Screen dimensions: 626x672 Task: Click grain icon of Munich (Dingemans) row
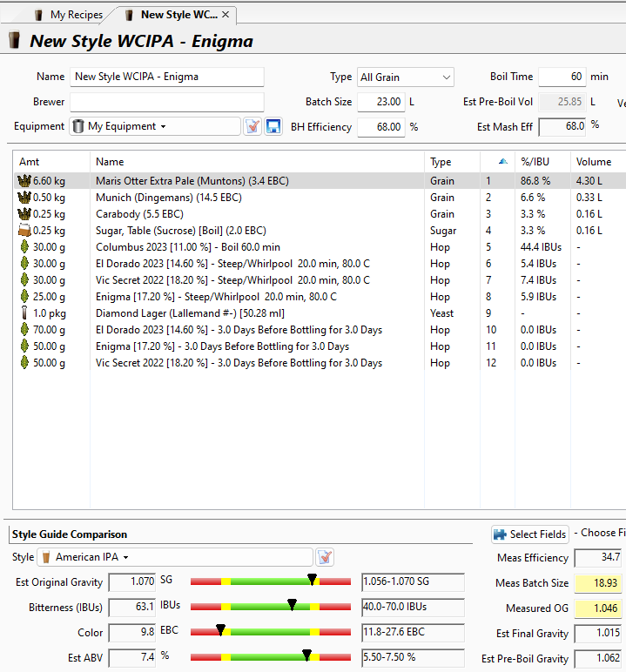point(24,198)
